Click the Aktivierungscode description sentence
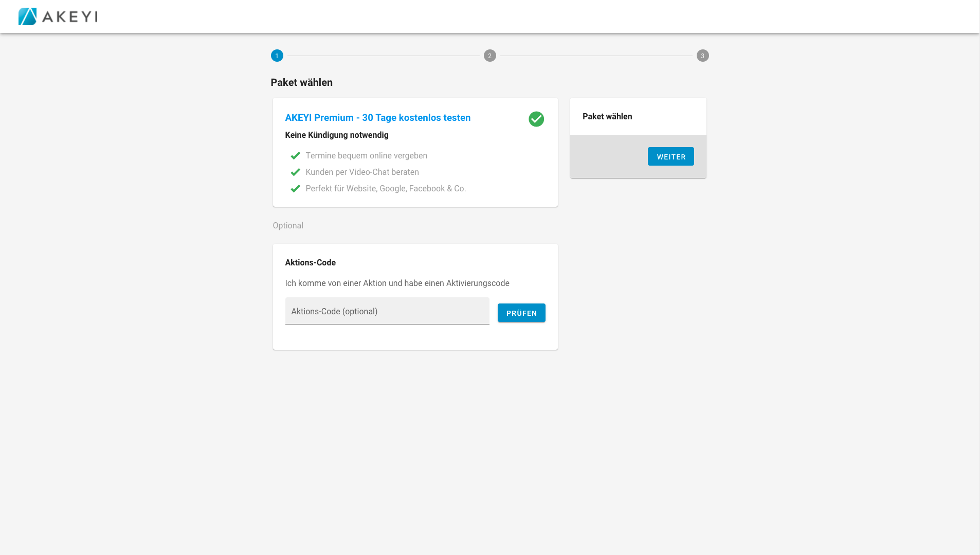Screen dimensions: 980x555 [397, 283]
